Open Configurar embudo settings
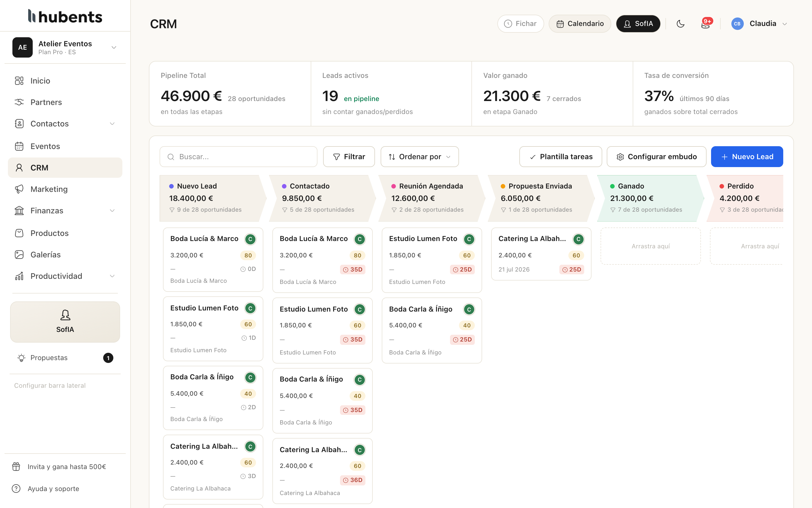812x508 pixels. coord(656,157)
